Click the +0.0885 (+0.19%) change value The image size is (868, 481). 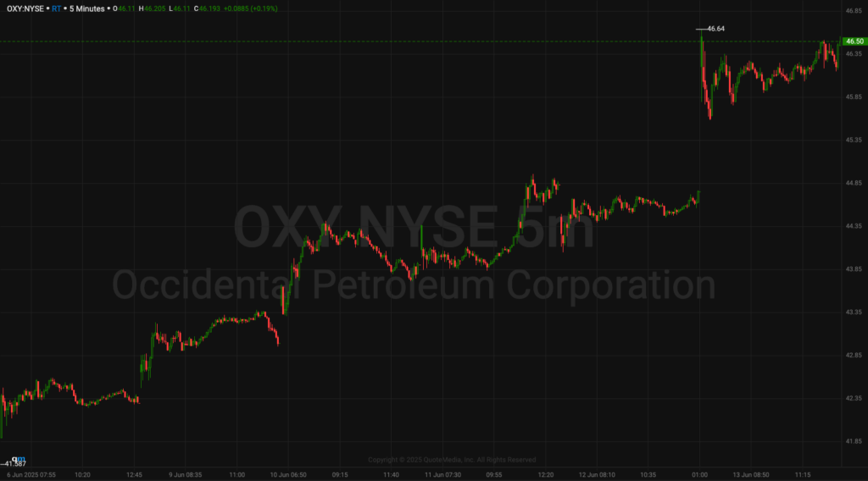(x=251, y=8)
